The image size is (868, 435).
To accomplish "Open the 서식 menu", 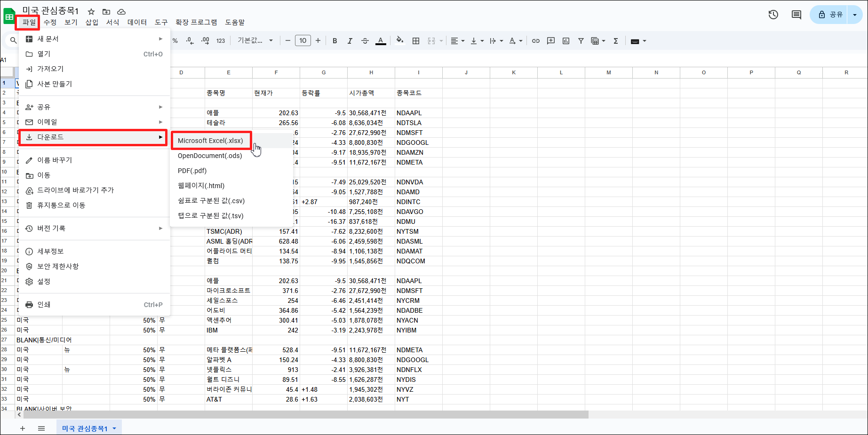I will (x=112, y=22).
